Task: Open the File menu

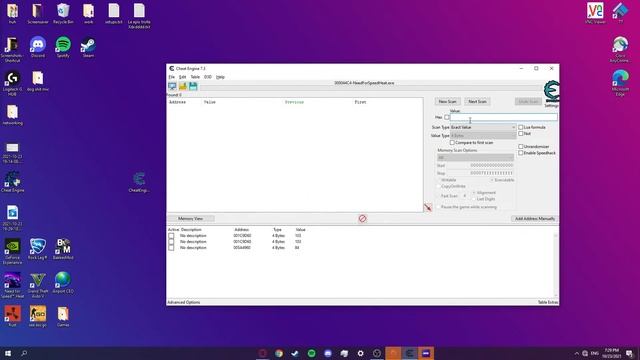Action: (172, 77)
